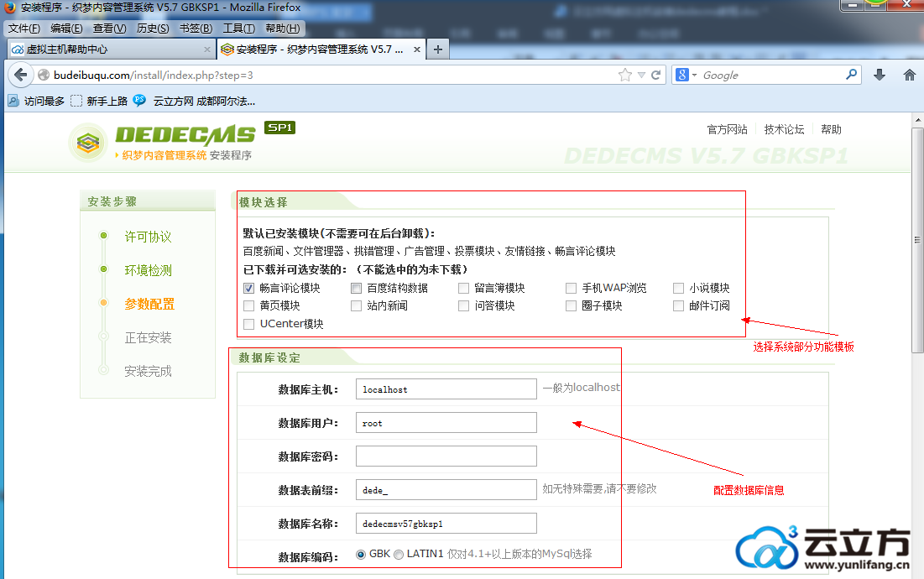Viewport: 924px width, 579px height.
Task: Check the 百度结构数据 checkbox
Action: [x=356, y=288]
